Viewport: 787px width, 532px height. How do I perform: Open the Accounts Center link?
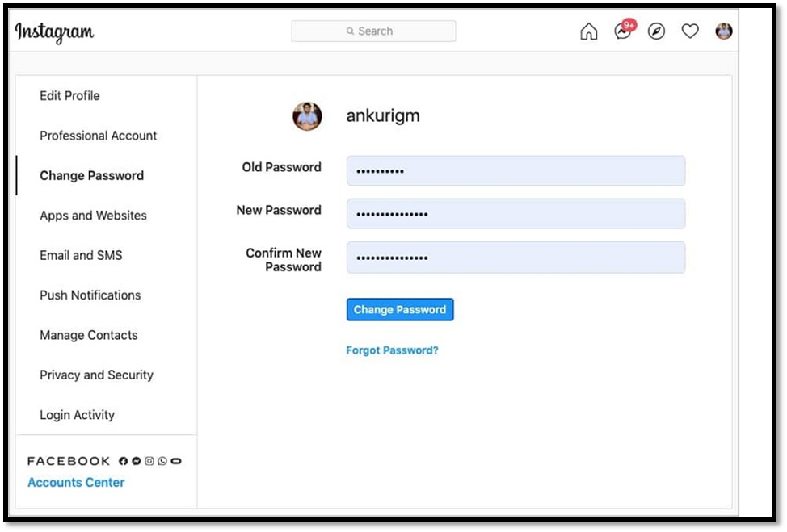76,483
